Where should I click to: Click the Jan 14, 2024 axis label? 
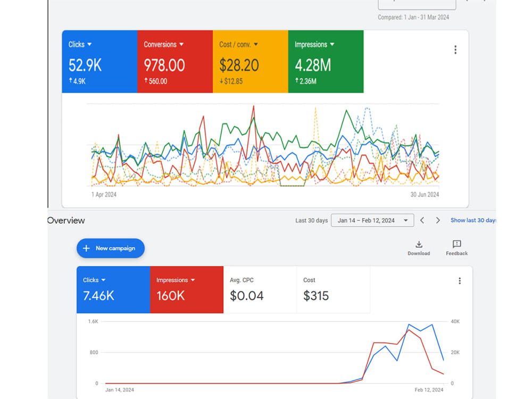tap(119, 390)
